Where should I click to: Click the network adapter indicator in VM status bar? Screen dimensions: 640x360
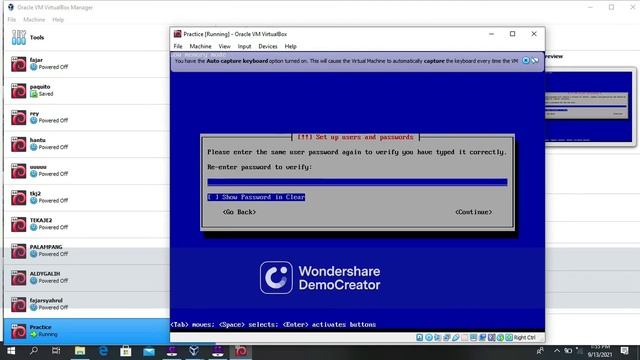447,338
